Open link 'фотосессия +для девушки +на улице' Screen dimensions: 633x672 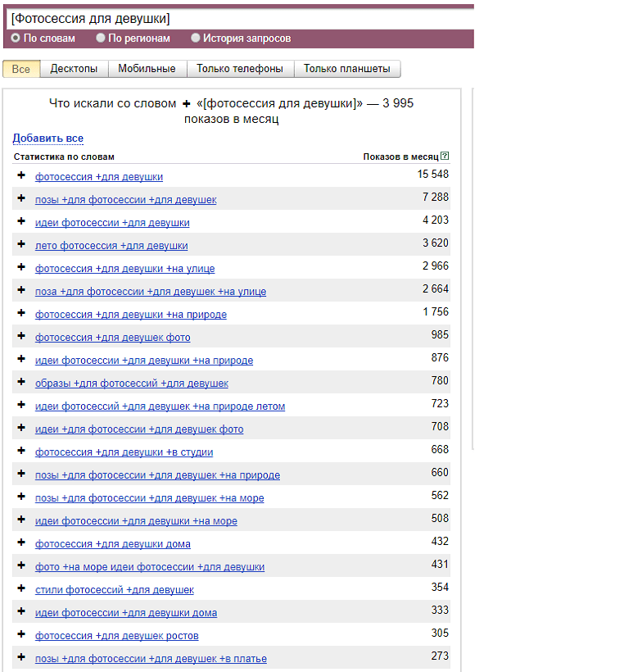(125, 268)
